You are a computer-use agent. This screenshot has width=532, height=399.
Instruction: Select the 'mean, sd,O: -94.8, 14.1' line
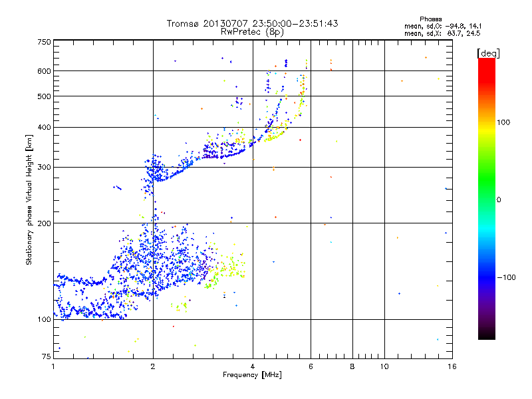443,26
